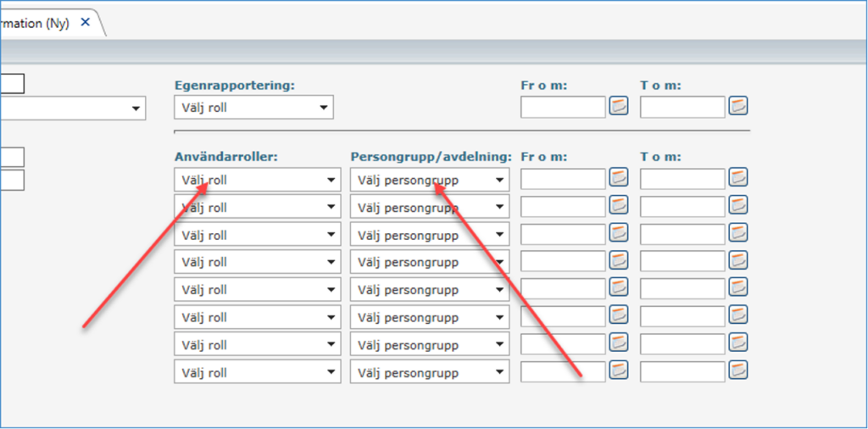The height and width of the screenshot is (429, 868).
Task: Open calendar icon for Egenrapportering Fr o m
Action: [619, 105]
